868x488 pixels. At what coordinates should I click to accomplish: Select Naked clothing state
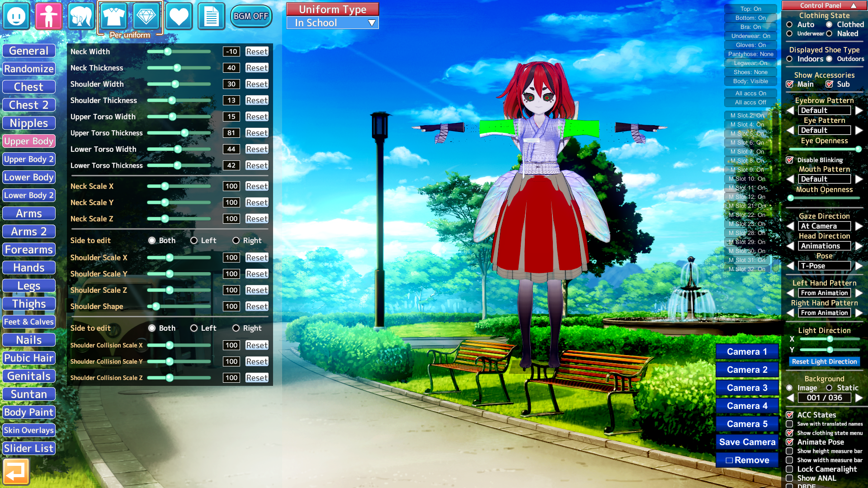click(x=829, y=33)
